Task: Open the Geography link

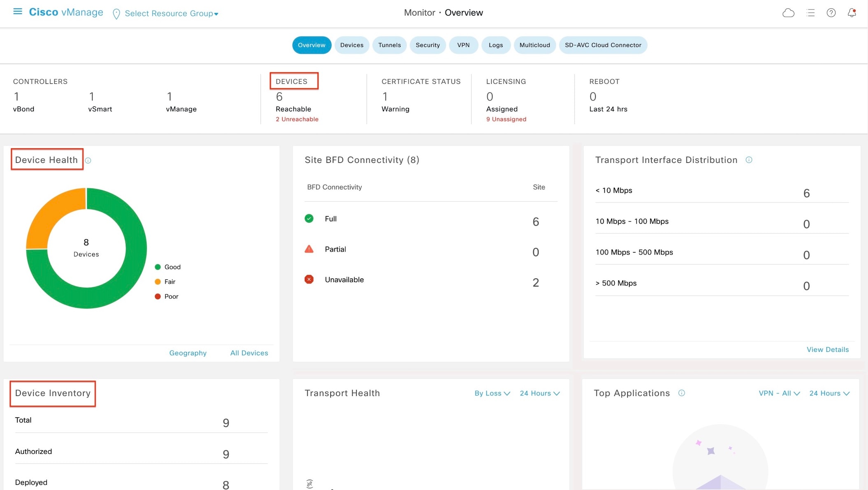Action: pos(188,353)
